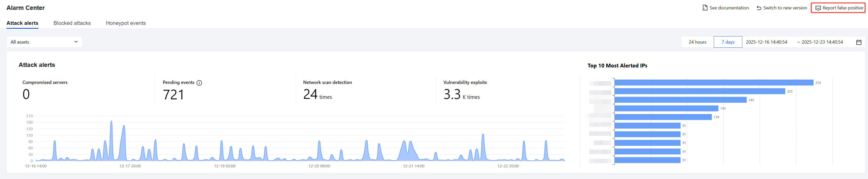Click the Vulnerability exploits 3.3 K count

click(461, 94)
